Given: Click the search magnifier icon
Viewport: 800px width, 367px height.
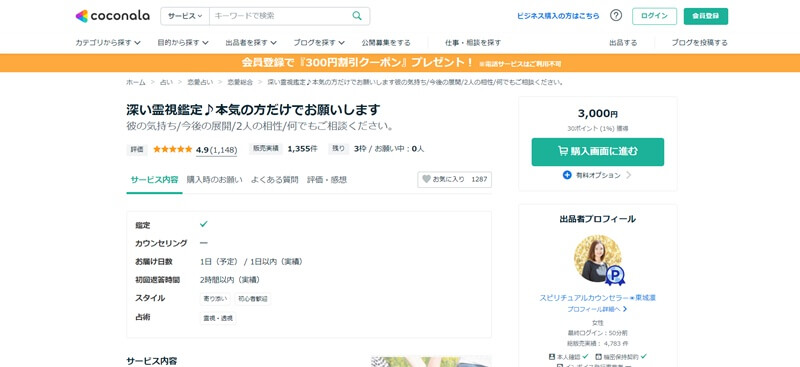Looking at the screenshot, I should (357, 16).
